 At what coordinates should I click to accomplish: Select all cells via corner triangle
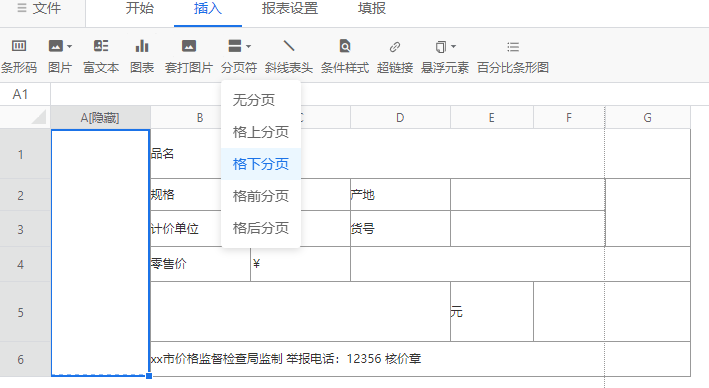click(x=39, y=117)
